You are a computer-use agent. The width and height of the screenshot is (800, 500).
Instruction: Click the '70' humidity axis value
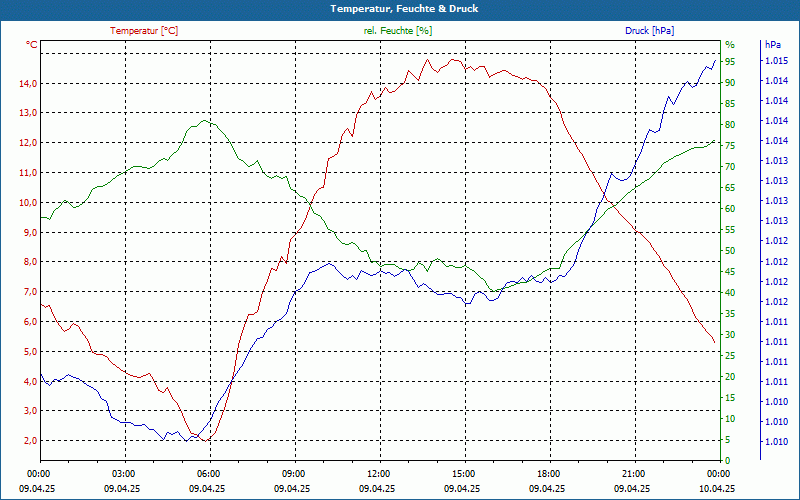pos(730,167)
